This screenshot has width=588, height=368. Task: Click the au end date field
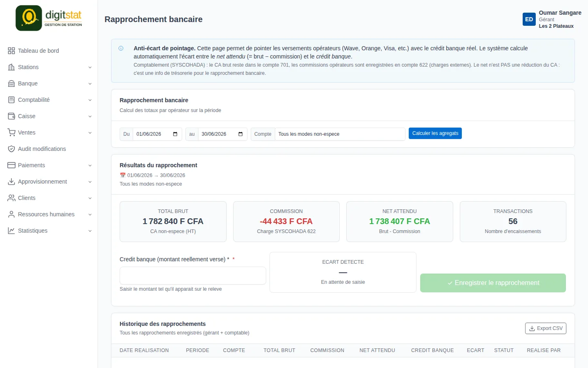point(223,134)
